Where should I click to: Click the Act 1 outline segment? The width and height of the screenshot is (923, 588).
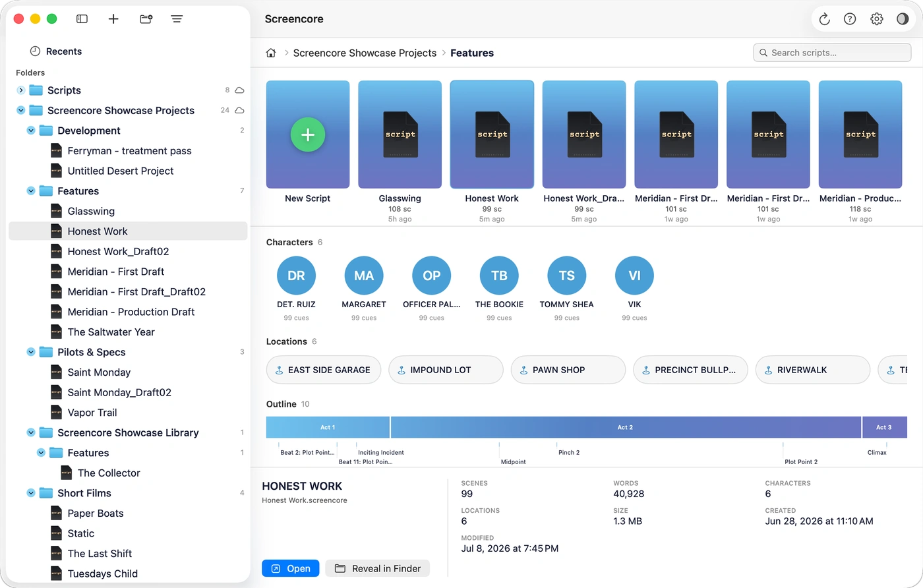tap(328, 427)
